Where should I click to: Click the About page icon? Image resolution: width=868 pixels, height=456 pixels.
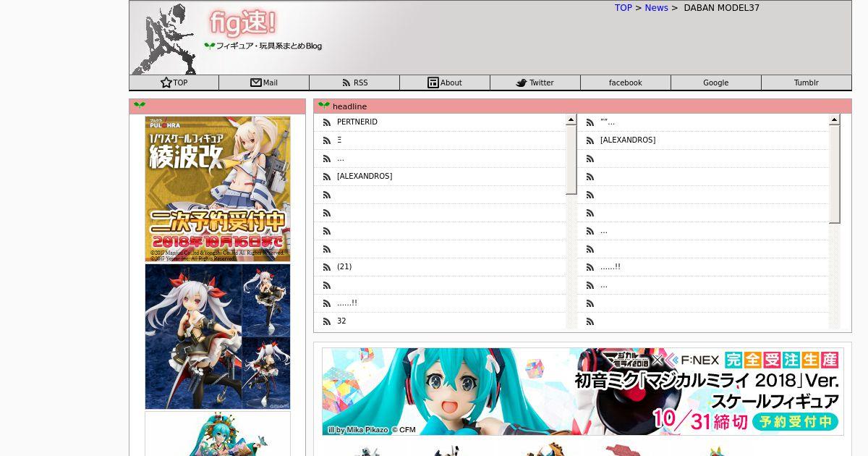(x=433, y=83)
